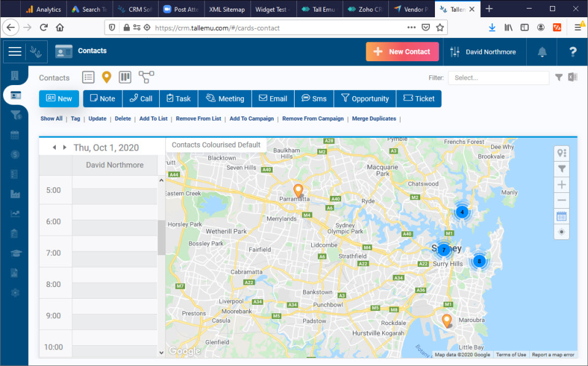Switch to the Analytics browser tab

pyautogui.click(x=43, y=9)
